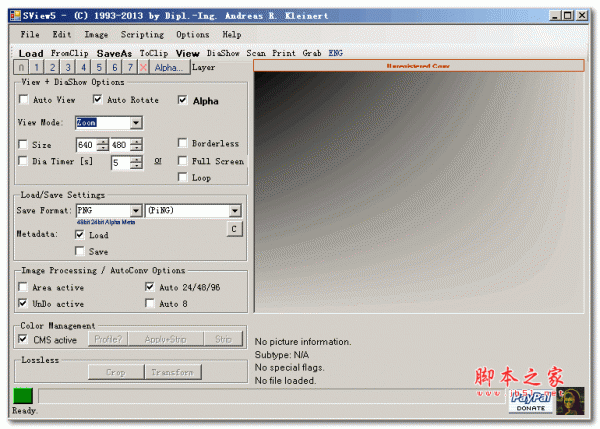Click the C button
This screenshot has width=600, height=429.
tap(234, 229)
